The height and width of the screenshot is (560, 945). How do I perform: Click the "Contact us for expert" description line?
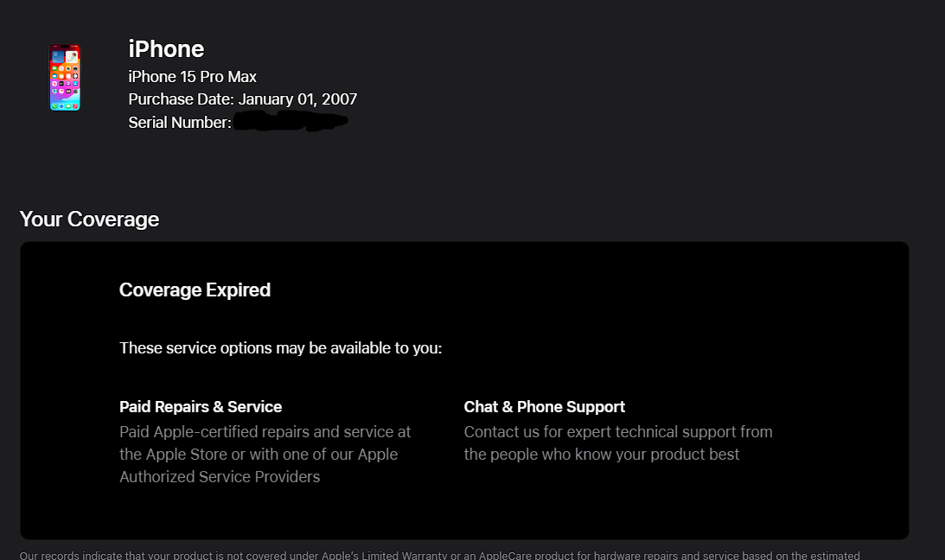(x=617, y=432)
